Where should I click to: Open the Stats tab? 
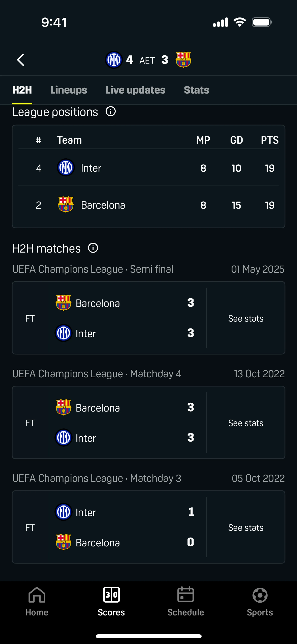tap(196, 90)
